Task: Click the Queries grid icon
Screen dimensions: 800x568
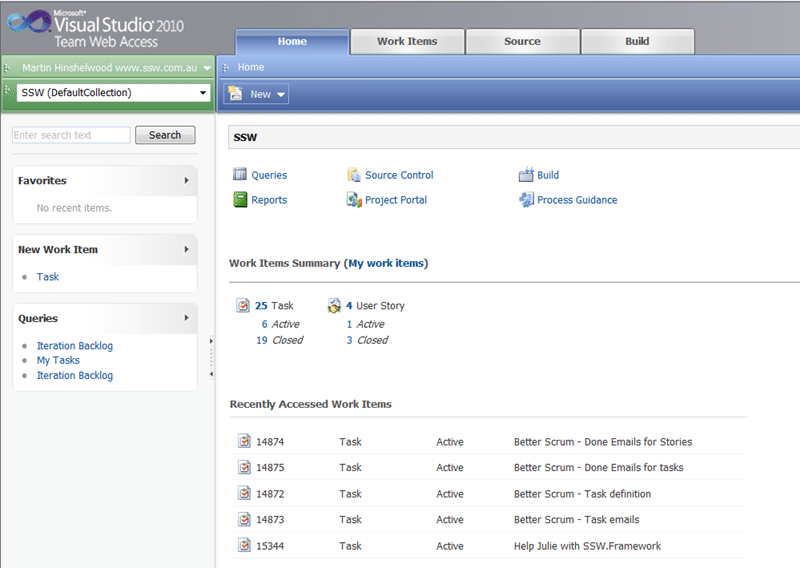Action: click(240, 175)
